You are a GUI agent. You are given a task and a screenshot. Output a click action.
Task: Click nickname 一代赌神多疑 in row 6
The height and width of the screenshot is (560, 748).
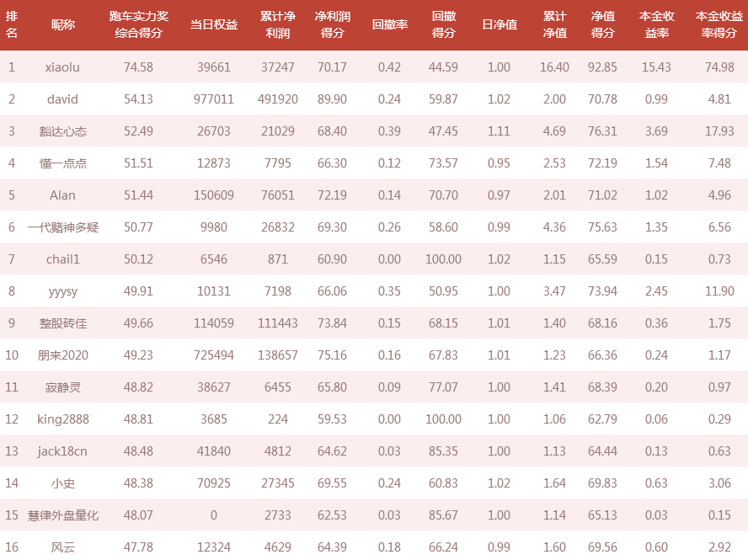[63, 227]
